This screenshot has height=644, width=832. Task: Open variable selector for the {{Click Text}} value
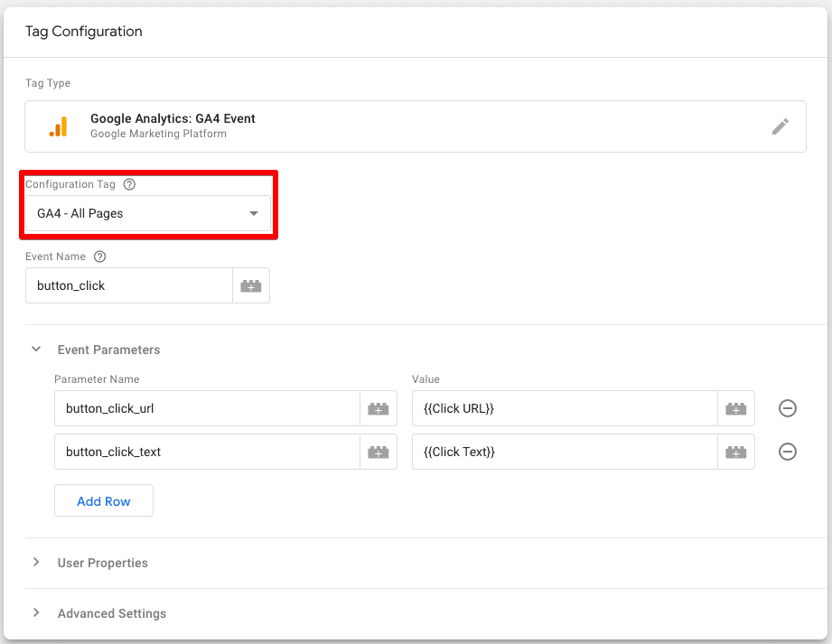735,452
